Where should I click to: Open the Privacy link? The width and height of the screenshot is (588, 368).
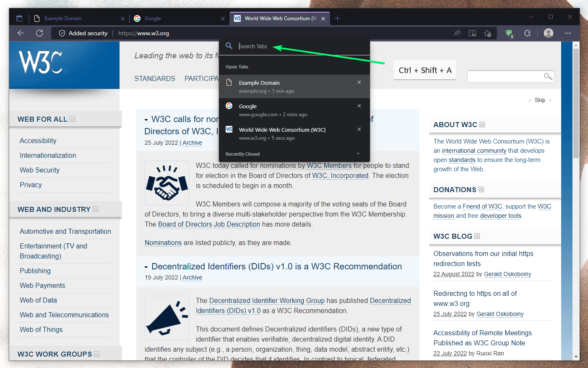coord(31,185)
